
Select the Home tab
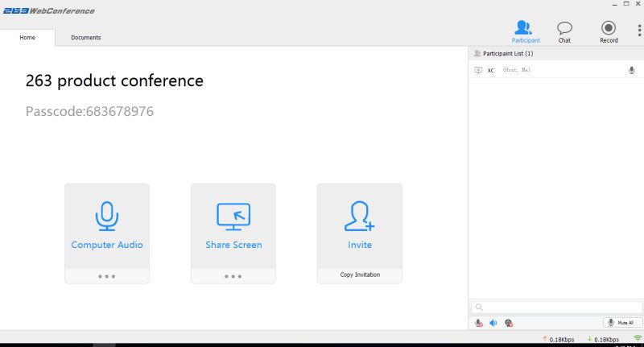point(27,38)
